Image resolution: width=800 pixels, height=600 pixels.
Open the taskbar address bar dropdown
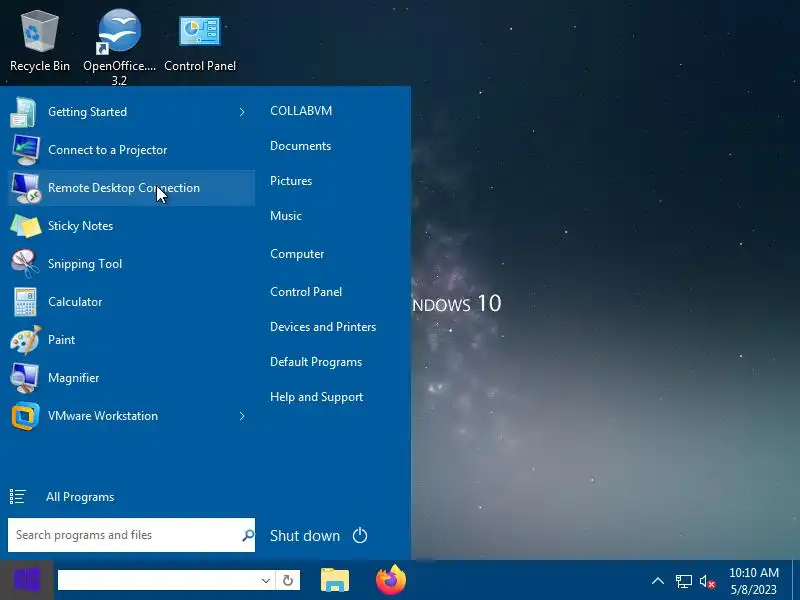click(x=265, y=581)
